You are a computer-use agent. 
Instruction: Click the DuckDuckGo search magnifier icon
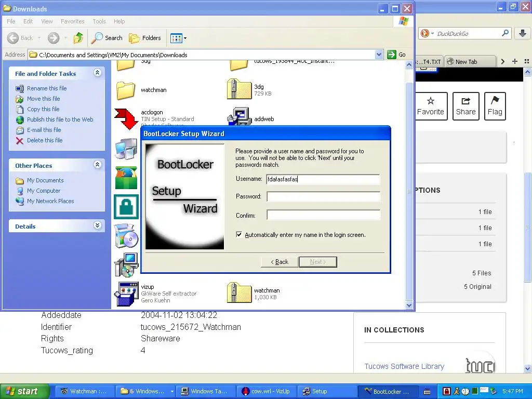[505, 33]
